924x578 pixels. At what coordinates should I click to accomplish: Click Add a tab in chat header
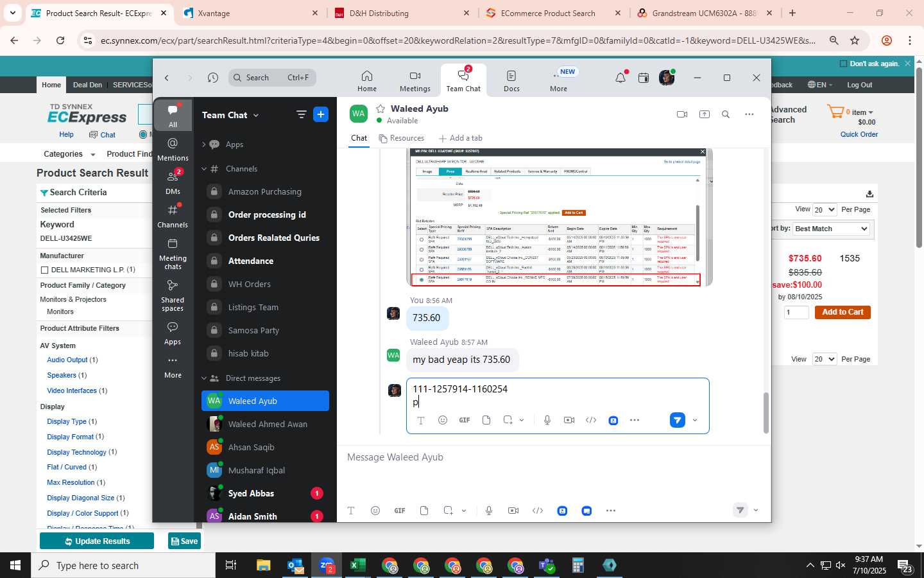[460, 138]
